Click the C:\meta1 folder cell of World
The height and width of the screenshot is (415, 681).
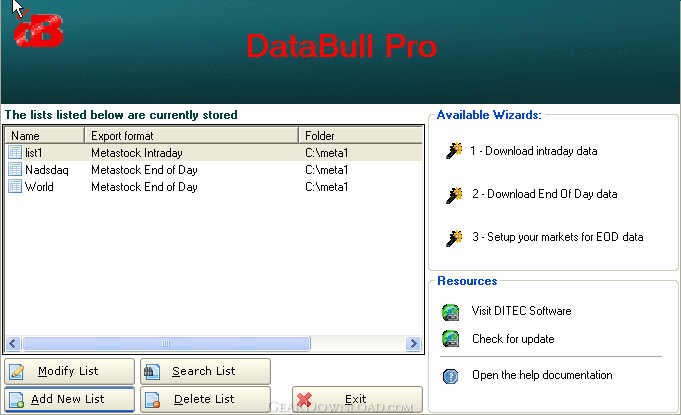(327, 187)
